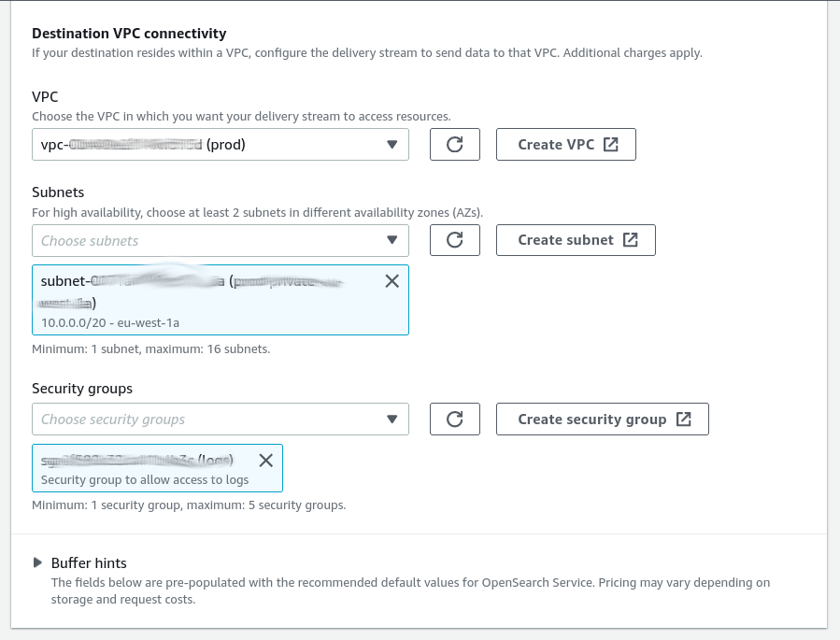The height and width of the screenshot is (640, 840).
Task: Click the subnets dropdown arrow
Action: pos(392,240)
